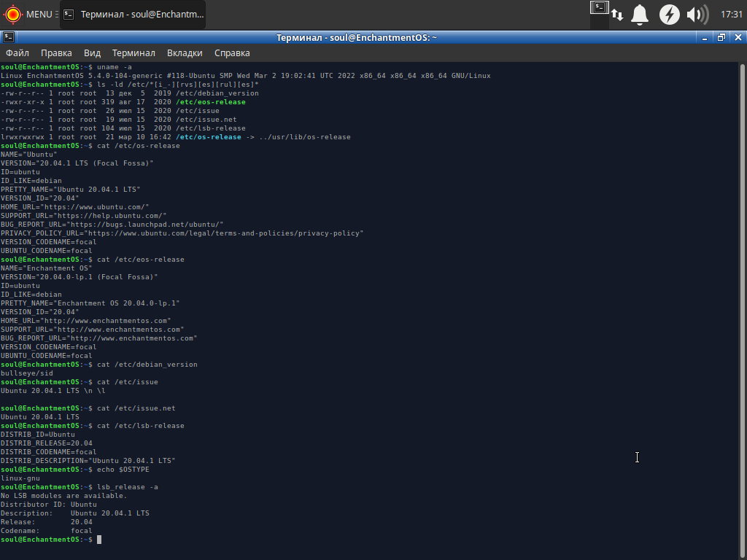This screenshot has height=560, width=747.
Task: Click the '/etc/debian_version' entry in ls output
Action: [217, 93]
